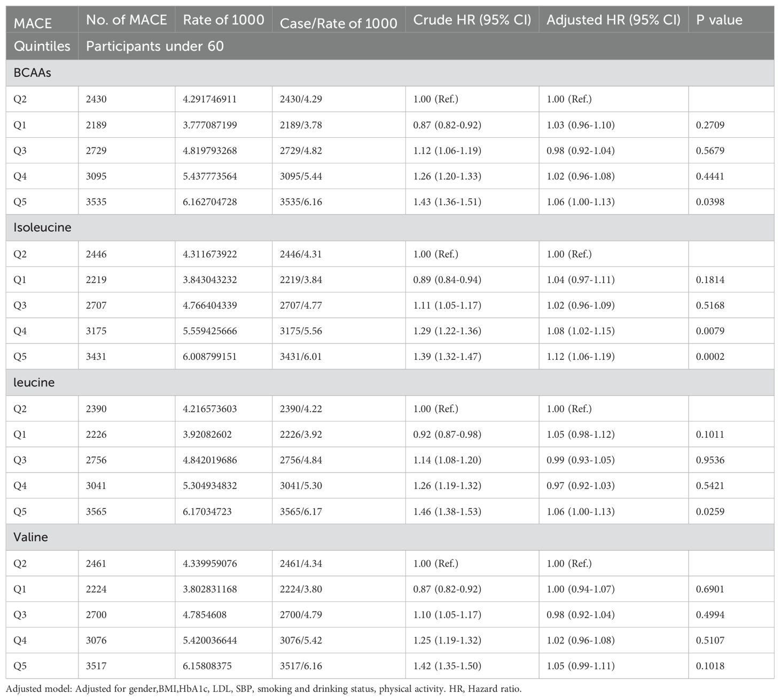This screenshot has width=780, height=700.
Task: Select MACE count "3095"
Action: click(96, 176)
